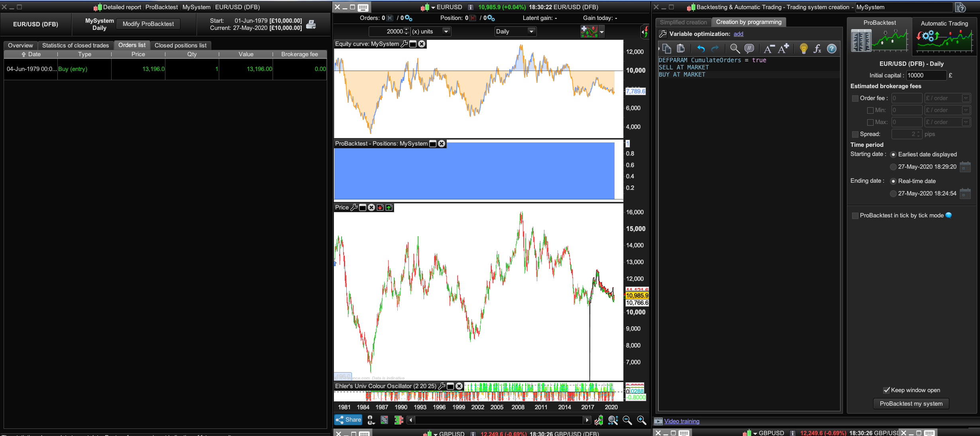Viewport: 980px width, 436px height.
Task: Select the Earliest date displayed radio option
Action: tap(893, 155)
